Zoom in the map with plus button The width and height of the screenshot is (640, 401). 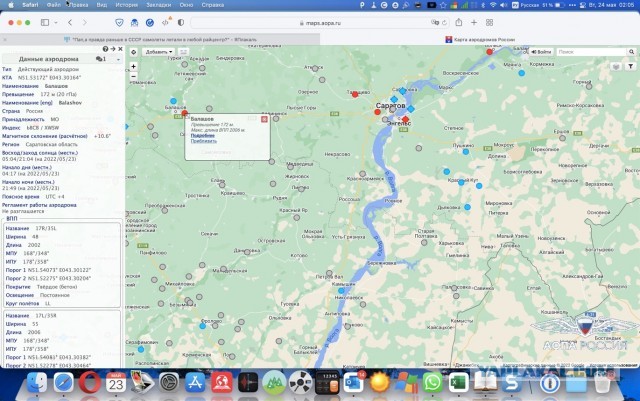coord(133,67)
